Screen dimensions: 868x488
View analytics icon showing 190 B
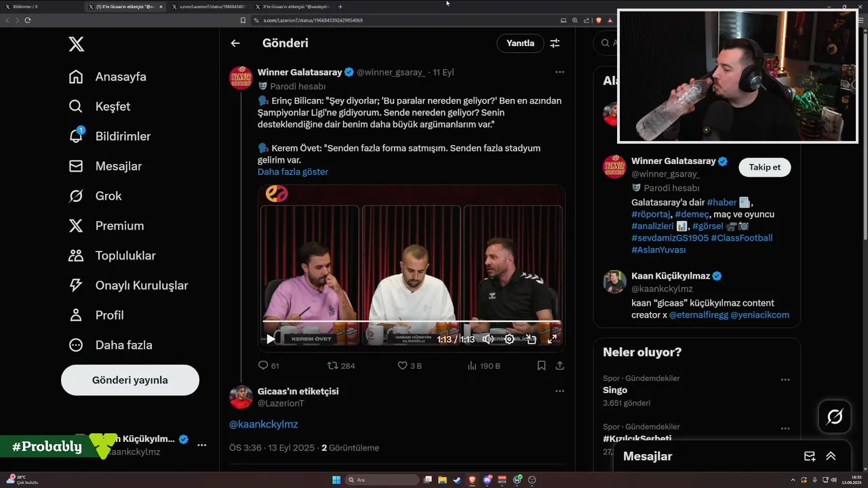(x=472, y=365)
